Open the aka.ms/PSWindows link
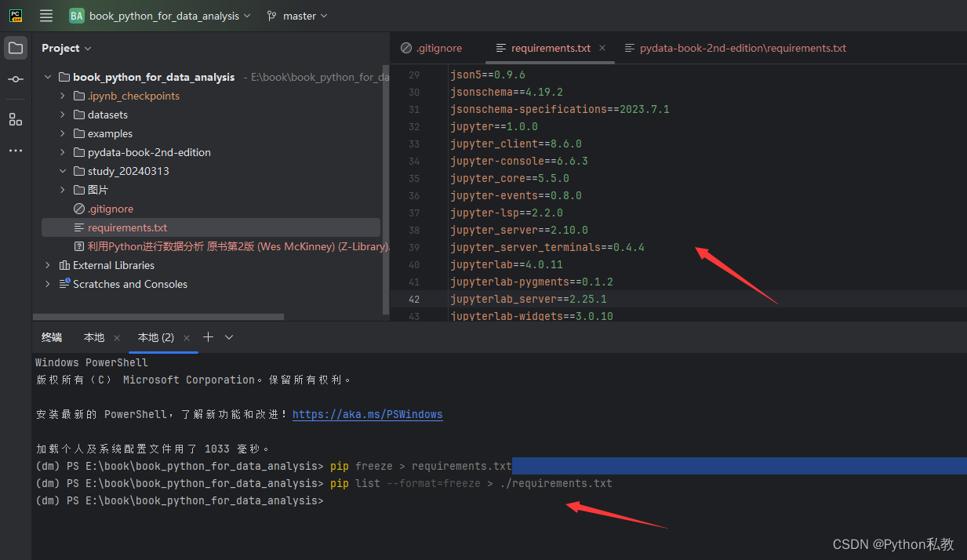The image size is (967, 560). pyautogui.click(x=367, y=413)
